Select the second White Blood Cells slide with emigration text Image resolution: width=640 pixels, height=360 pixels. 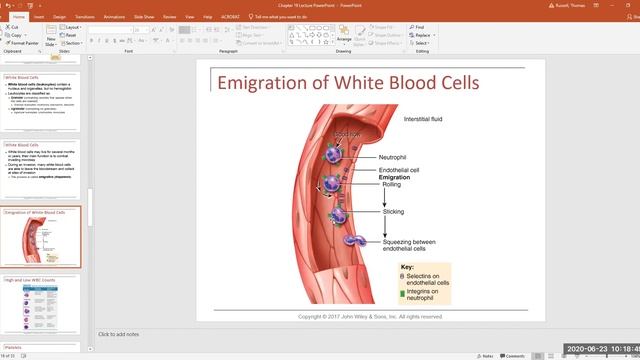[40, 169]
